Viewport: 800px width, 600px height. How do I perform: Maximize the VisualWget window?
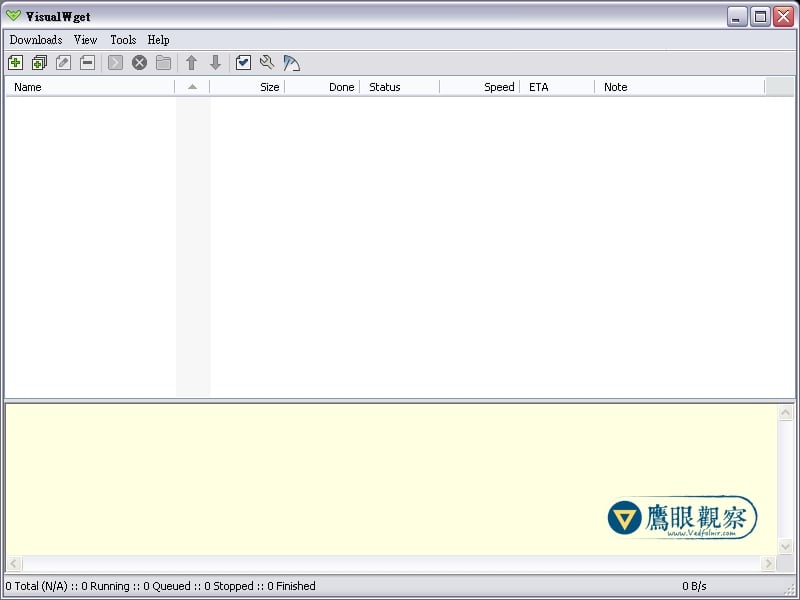click(x=760, y=17)
